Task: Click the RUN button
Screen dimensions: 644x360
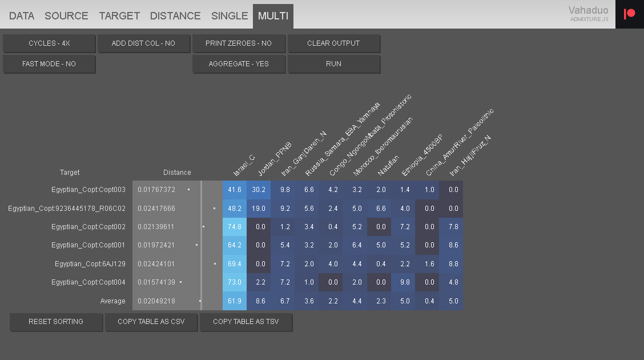Action: pos(333,63)
